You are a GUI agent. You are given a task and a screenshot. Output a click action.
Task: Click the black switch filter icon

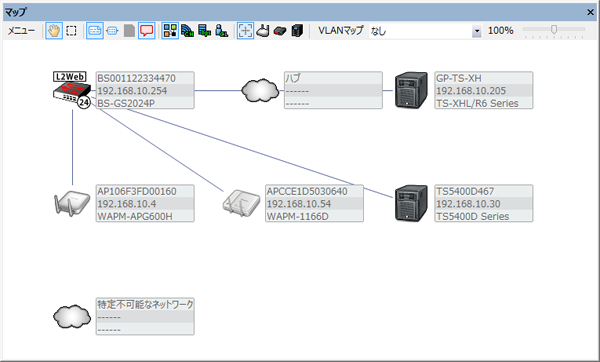pos(280,31)
